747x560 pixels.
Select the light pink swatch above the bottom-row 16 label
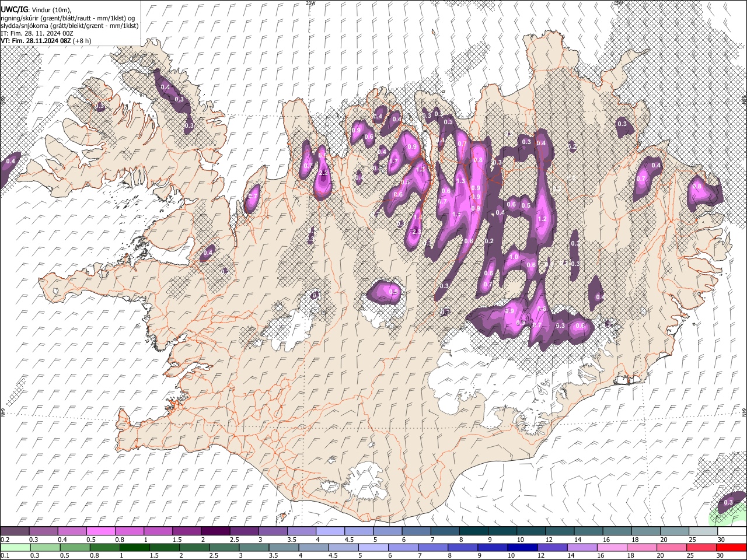point(612,547)
